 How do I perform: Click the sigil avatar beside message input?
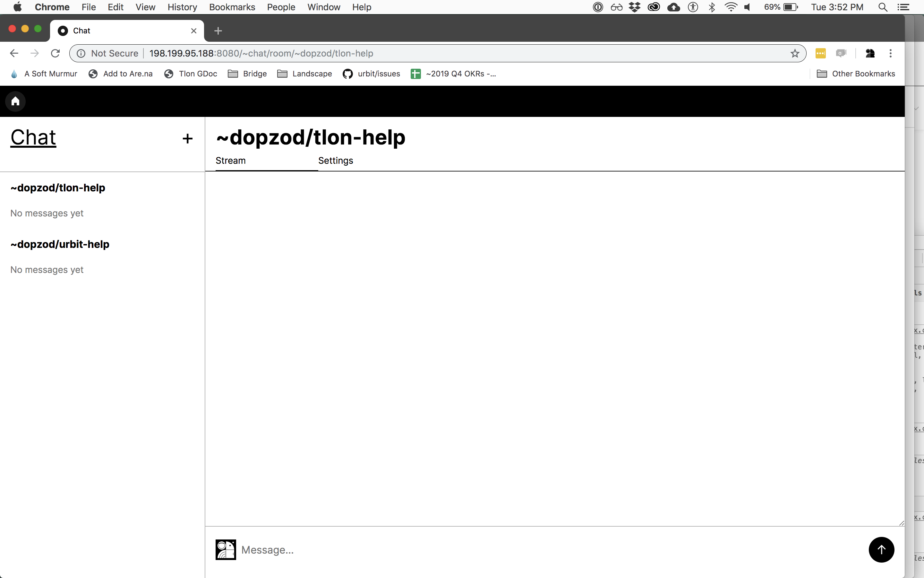[226, 550]
